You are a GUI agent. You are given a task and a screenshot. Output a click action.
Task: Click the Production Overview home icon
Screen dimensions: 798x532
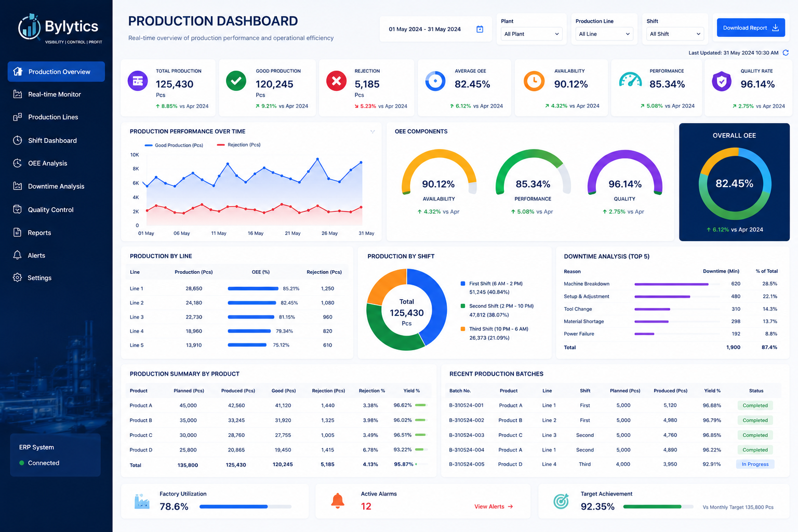[x=18, y=71]
